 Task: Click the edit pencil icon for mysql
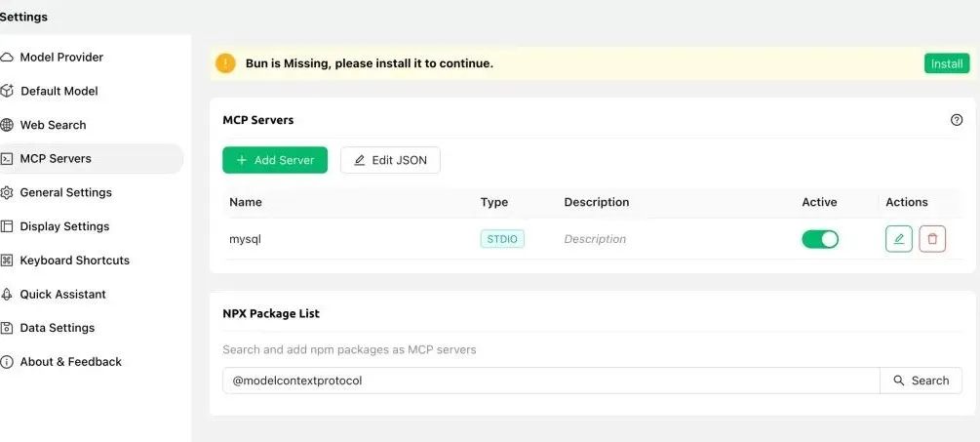[898, 239]
